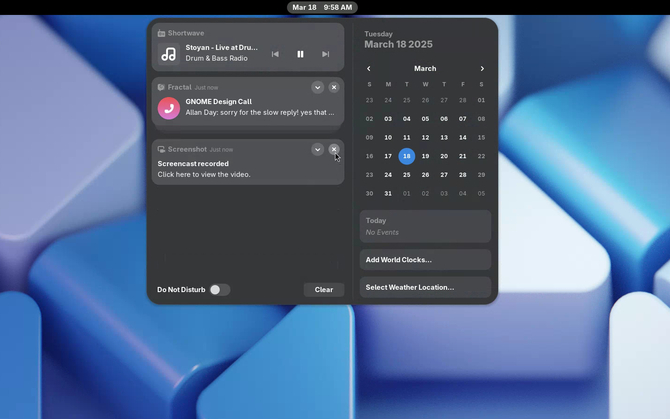Select March 31 in the calendar
Viewport: 670px width, 419px height.
click(x=388, y=193)
